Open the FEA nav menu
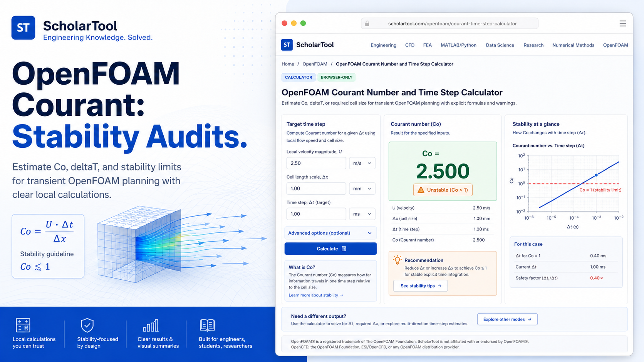644x362 pixels. [428, 45]
